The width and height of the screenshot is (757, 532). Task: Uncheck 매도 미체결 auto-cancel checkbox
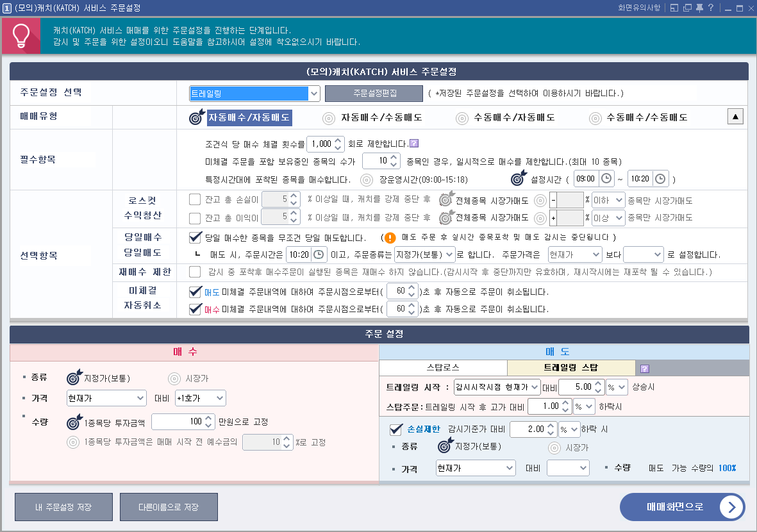coord(195,292)
